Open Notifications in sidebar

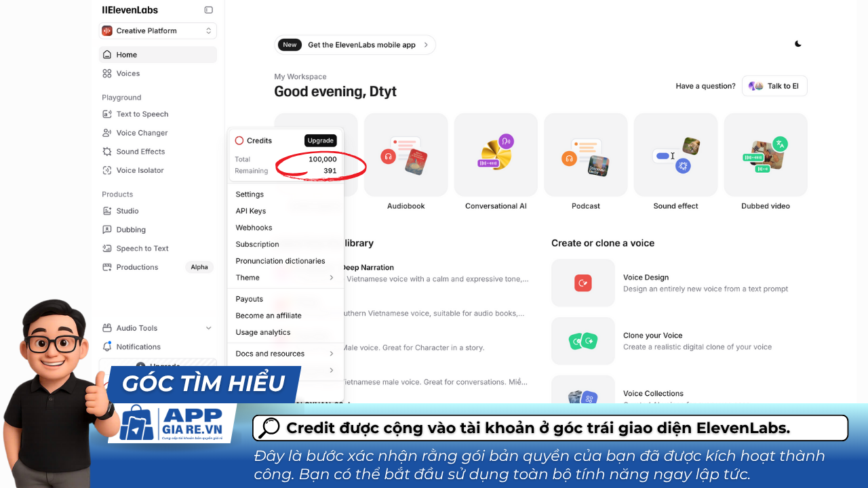tap(157, 347)
